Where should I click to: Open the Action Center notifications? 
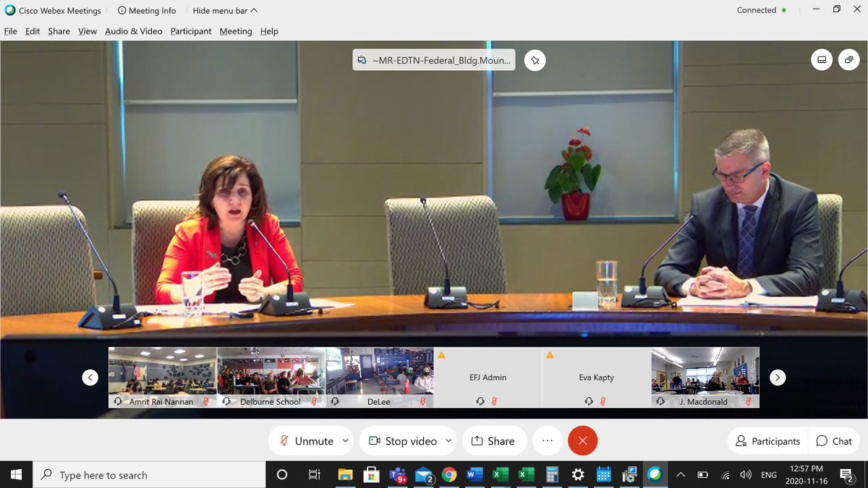(847, 475)
